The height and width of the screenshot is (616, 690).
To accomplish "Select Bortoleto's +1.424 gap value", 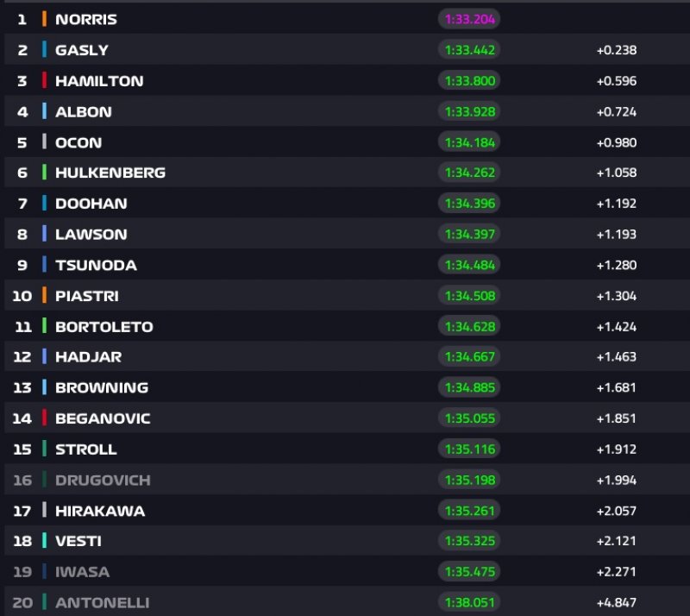I will tap(616, 327).
